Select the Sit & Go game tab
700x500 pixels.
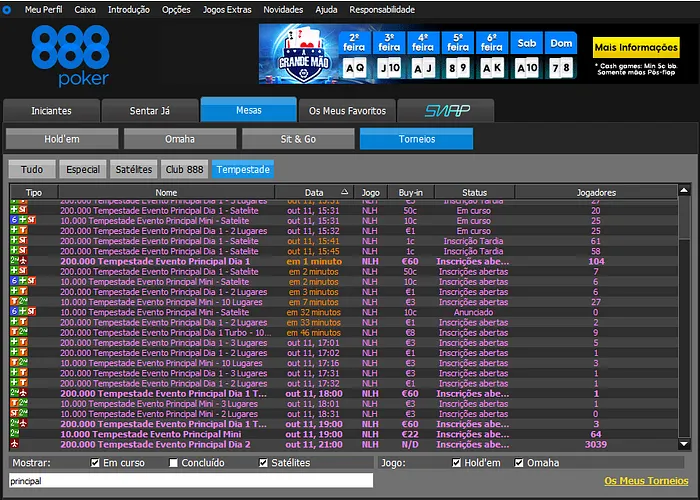click(x=298, y=139)
